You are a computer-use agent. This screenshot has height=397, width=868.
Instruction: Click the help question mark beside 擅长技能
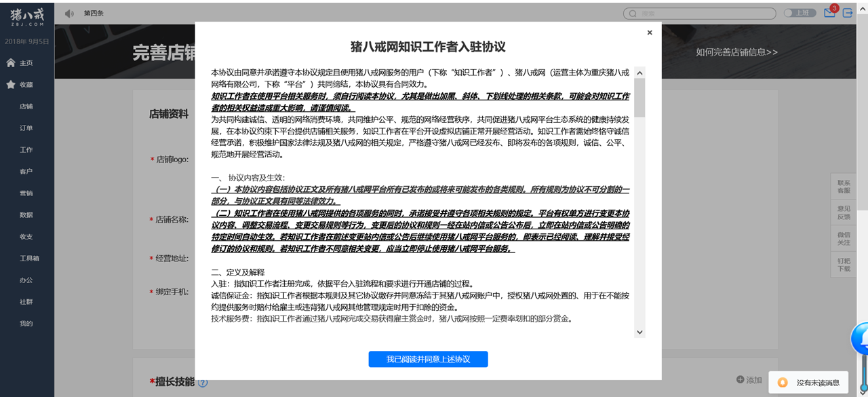(x=203, y=383)
